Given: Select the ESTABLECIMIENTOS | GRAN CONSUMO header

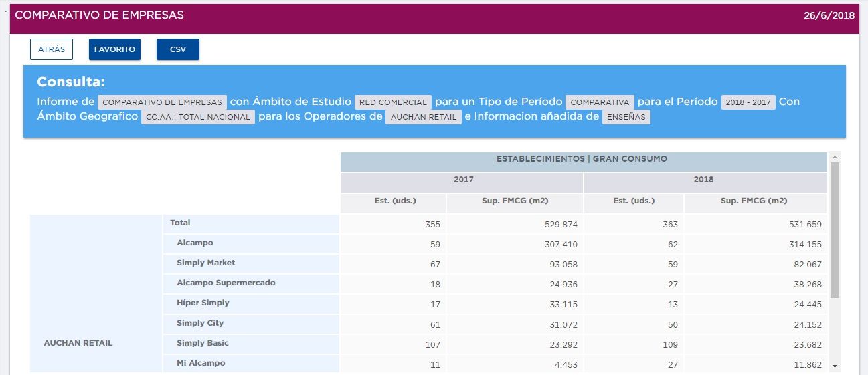Looking at the screenshot, I should 584,162.
